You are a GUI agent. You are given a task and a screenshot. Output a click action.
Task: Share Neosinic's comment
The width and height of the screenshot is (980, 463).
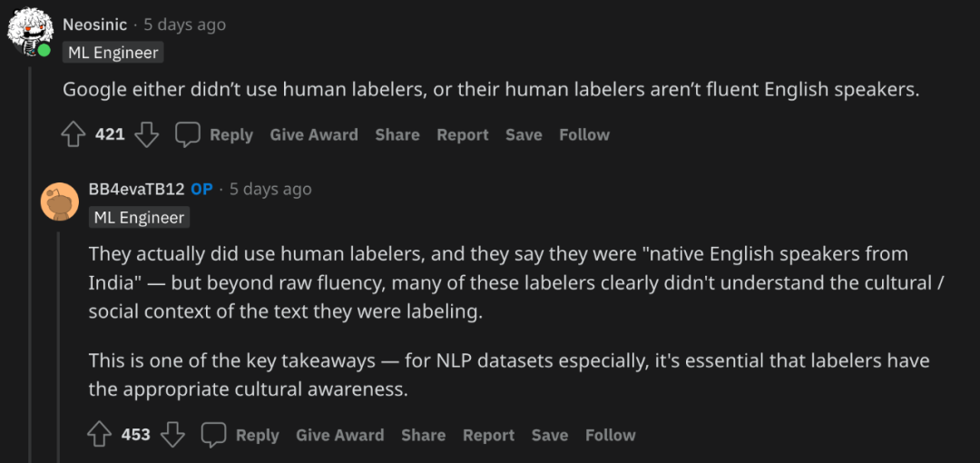point(397,134)
